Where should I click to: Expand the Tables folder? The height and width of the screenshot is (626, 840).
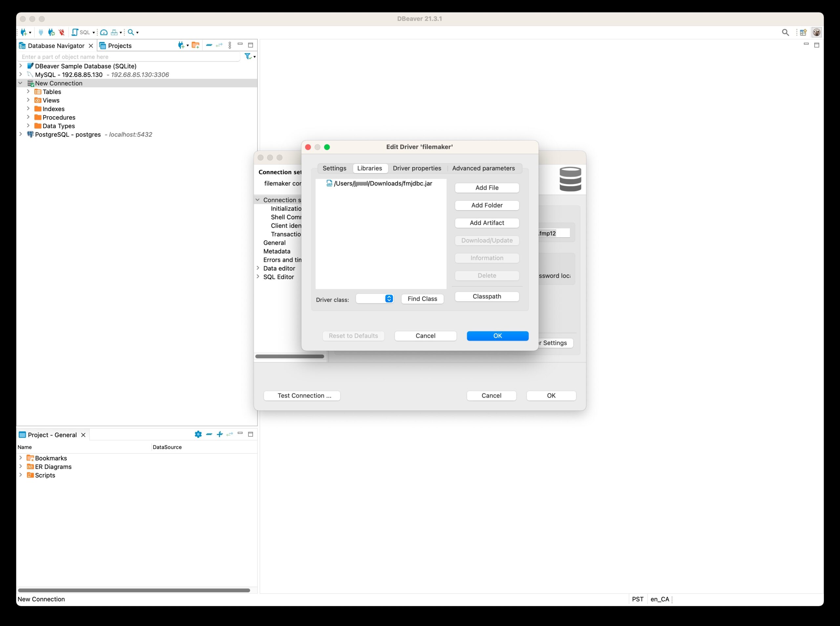pos(29,92)
